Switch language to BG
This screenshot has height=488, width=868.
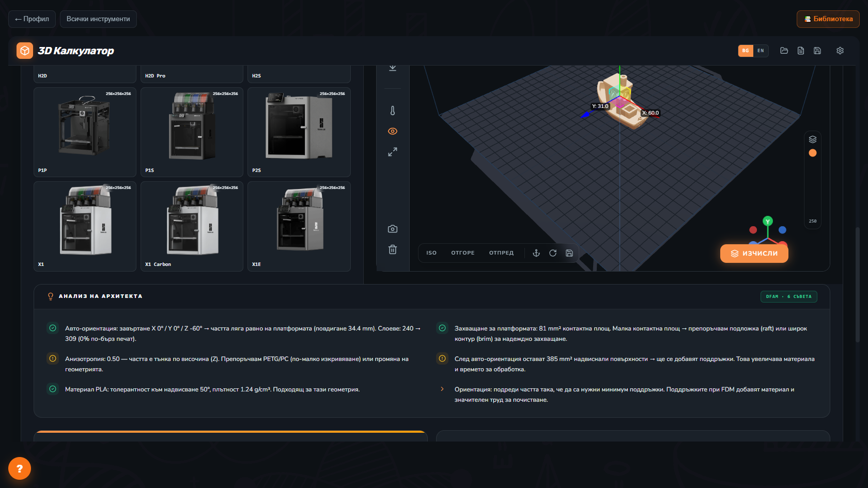tap(746, 51)
